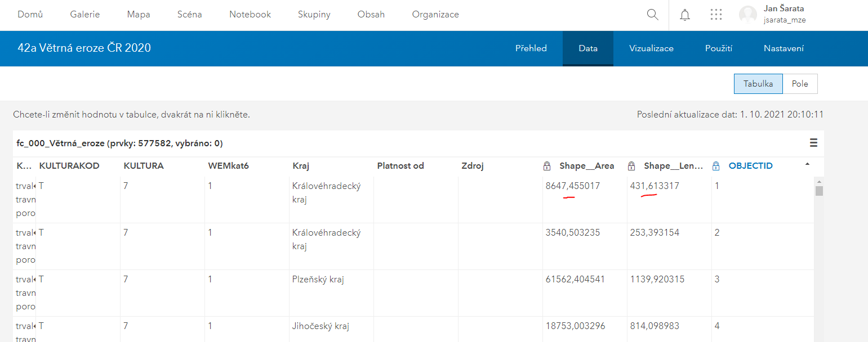Open the app launcher grid
The height and width of the screenshot is (342, 868).
716,15
